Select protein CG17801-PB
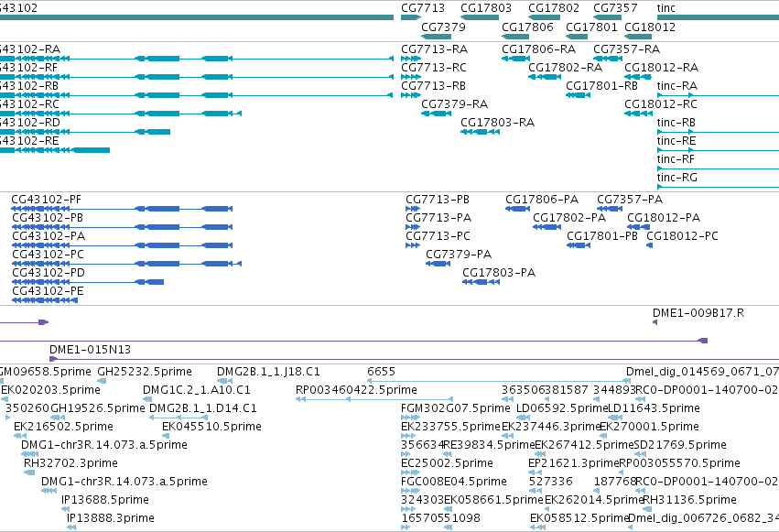This screenshot has width=779, height=532. coord(579,245)
